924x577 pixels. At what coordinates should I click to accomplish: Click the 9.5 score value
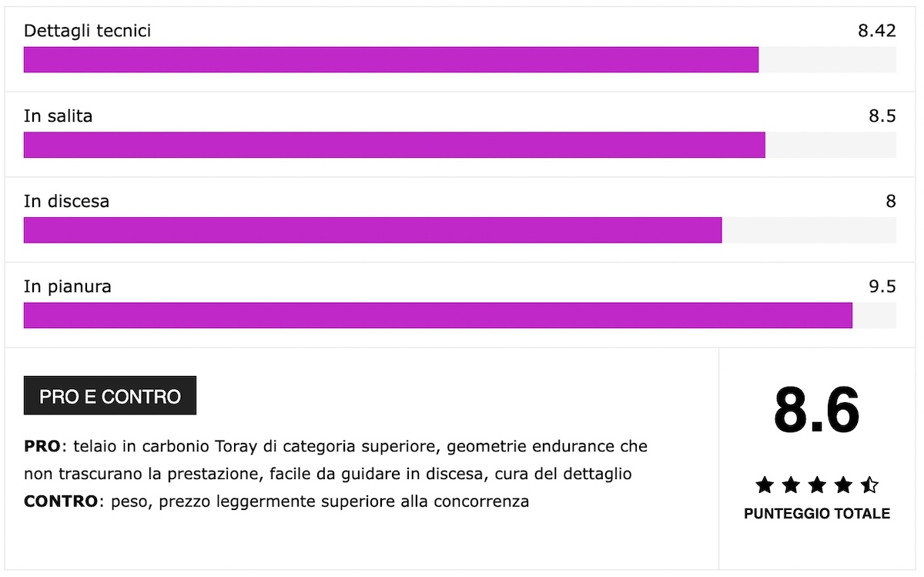pos(882,287)
